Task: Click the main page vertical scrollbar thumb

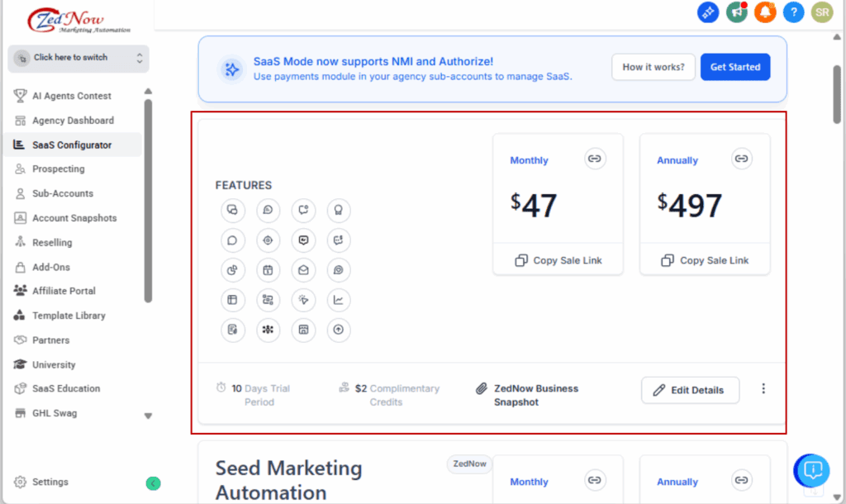Action: 837,95
